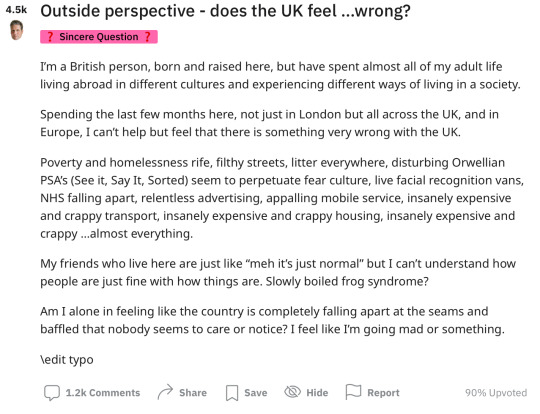Open the poster's avatar thumbnail

[x=16, y=30]
